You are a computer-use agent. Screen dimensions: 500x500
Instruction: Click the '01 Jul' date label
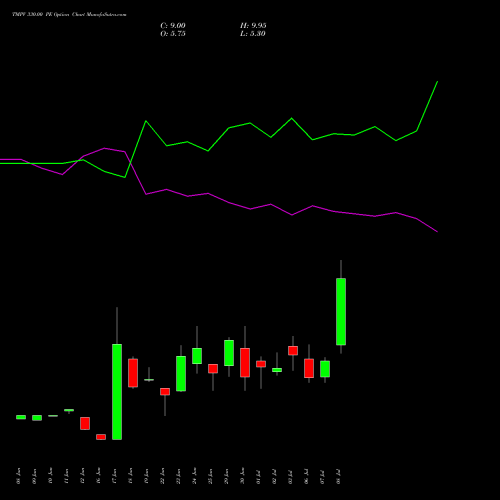coord(258,476)
